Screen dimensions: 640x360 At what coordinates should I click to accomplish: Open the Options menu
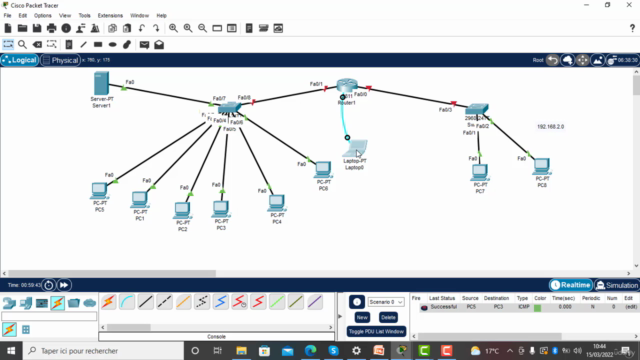(42, 16)
